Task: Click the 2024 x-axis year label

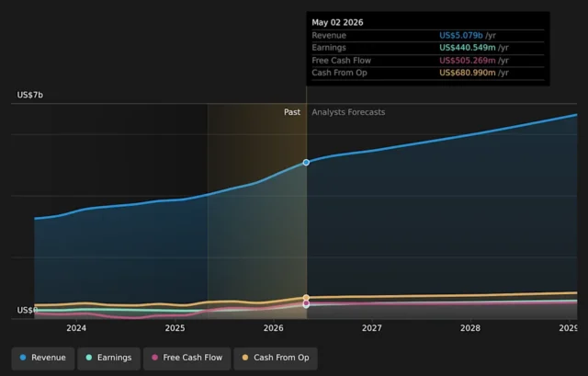Action: tap(76, 328)
